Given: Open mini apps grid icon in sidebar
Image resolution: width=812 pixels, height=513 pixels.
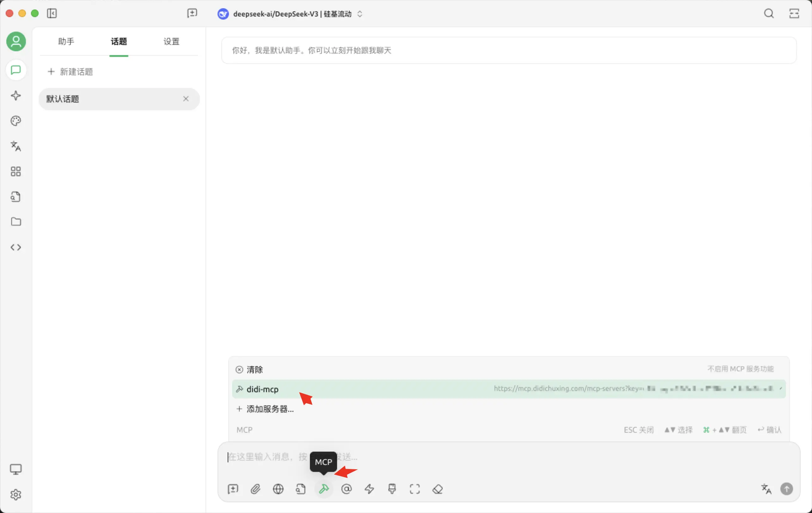Looking at the screenshot, I should (16, 171).
